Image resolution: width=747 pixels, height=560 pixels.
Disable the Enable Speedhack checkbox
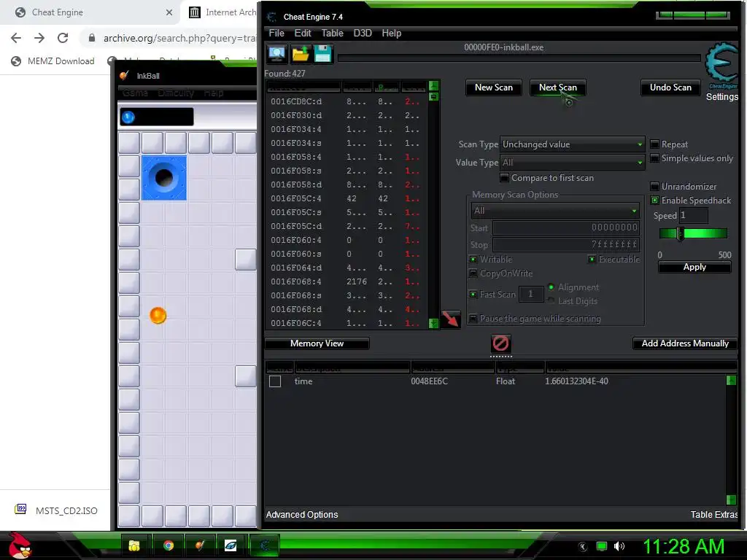click(x=654, y=200)
